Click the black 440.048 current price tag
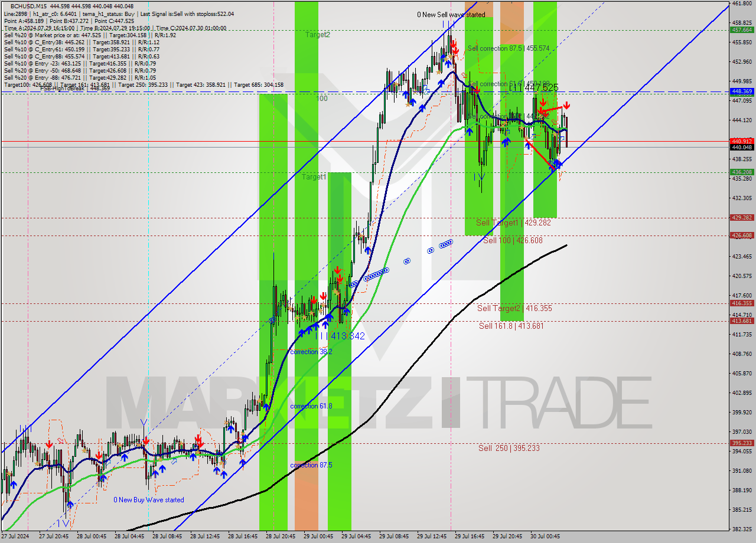 [742, 147]
